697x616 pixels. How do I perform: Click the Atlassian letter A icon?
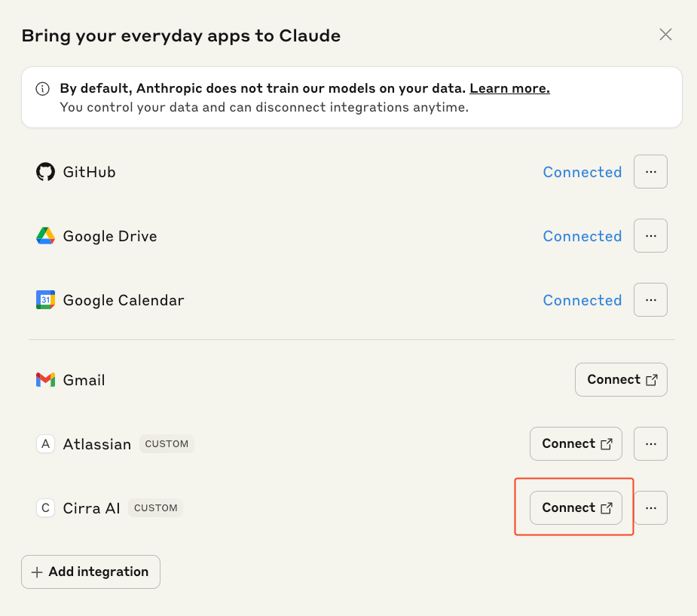(46, 444)
